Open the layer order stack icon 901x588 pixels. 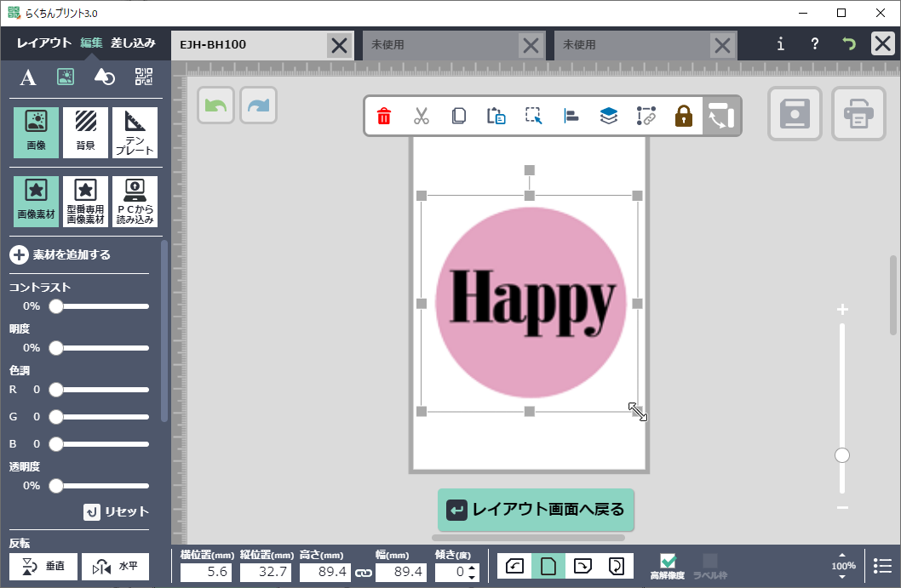click(608, 117)
